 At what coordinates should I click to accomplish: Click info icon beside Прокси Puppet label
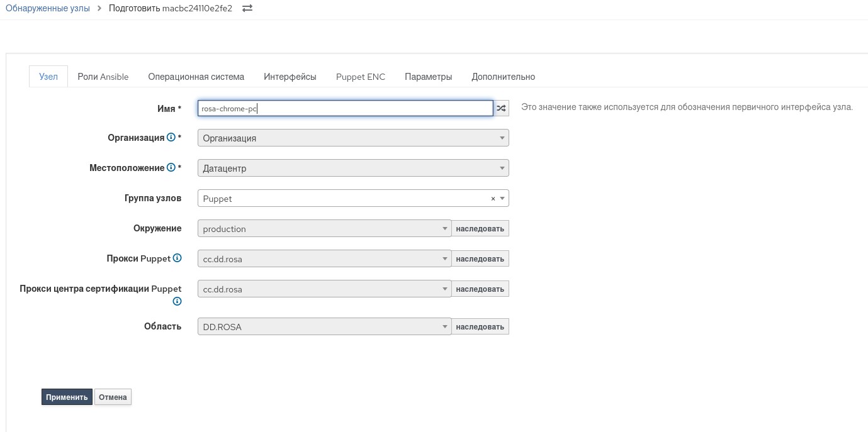pyautogui.click(x=178, y=258)
